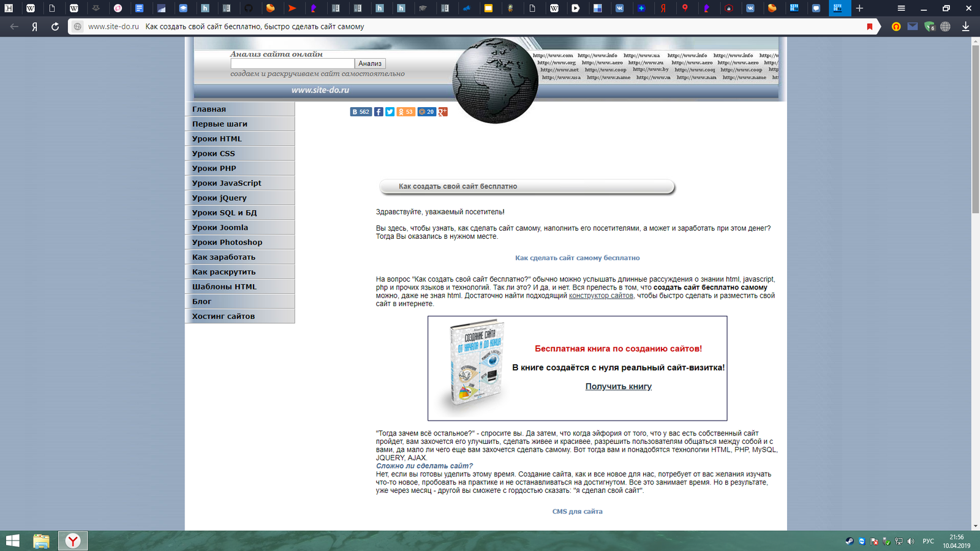Open Уроки Photoshop menu item
Image resolution: width=980 pixels, height=551 pixels.
coord(239,242)
